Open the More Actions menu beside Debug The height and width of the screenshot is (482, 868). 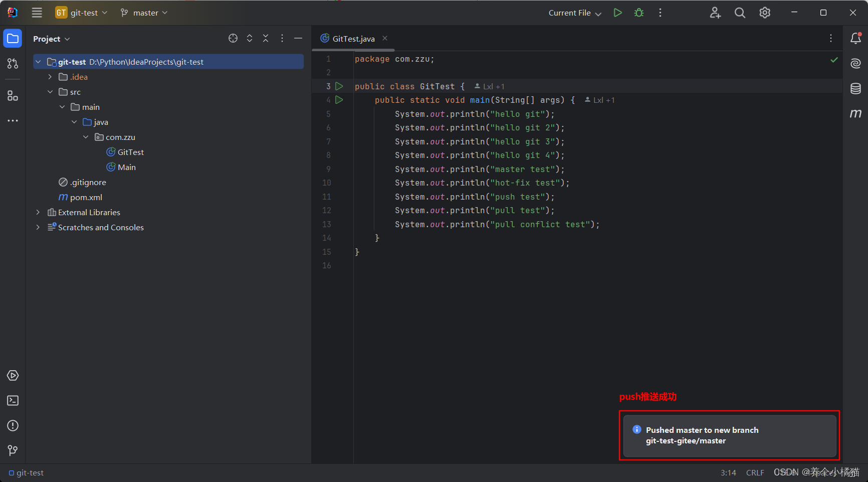tap(660, 13)
